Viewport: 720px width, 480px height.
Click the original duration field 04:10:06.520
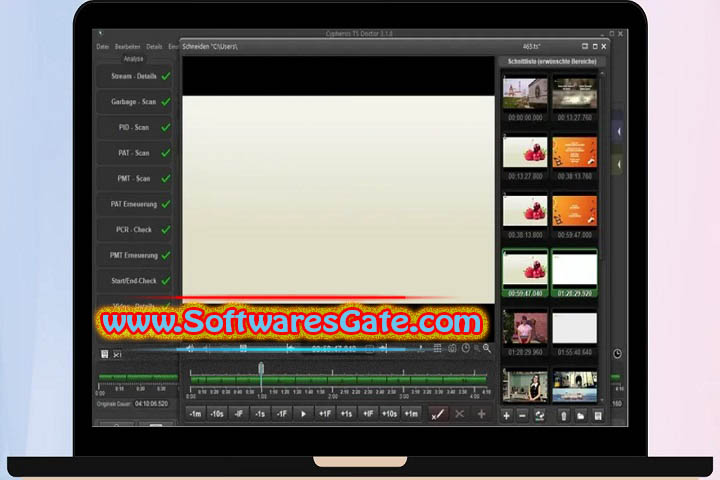(x=151, y=404)
